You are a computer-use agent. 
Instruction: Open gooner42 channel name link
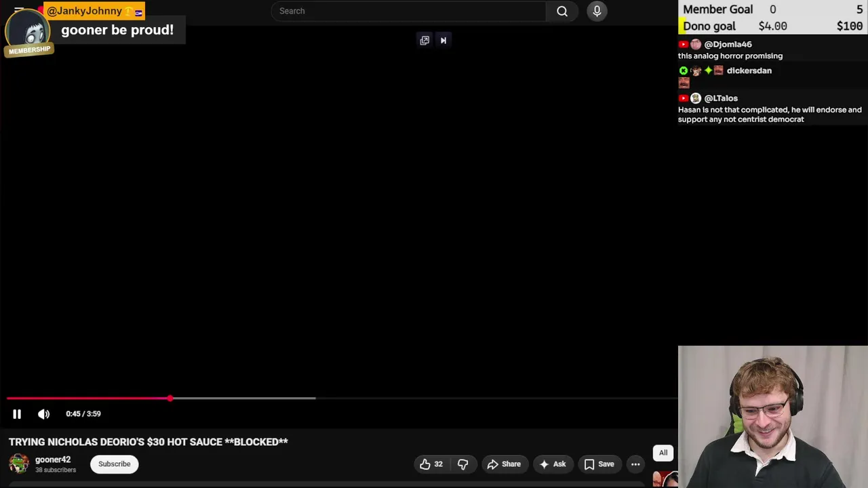[53, 460]
